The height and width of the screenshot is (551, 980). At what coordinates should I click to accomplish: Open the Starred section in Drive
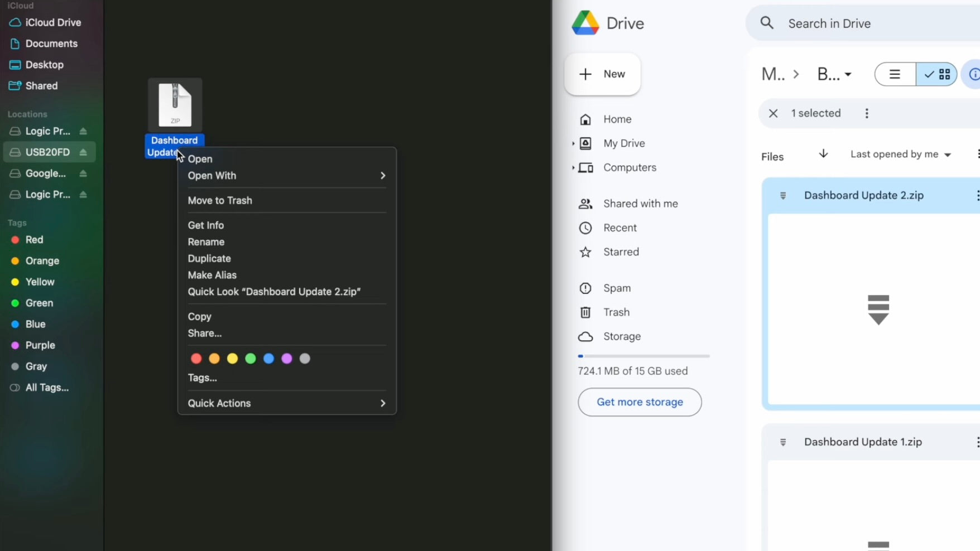click(x=621, y=252)
